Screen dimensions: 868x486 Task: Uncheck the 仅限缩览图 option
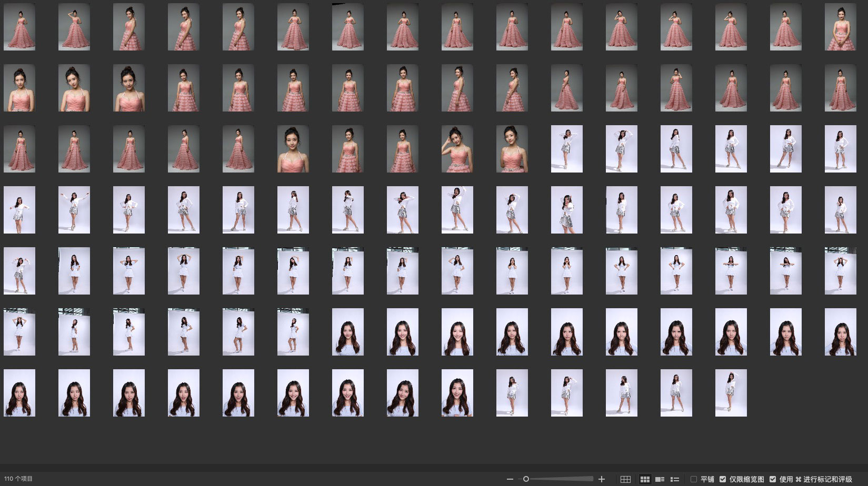[x=723, y=479]
